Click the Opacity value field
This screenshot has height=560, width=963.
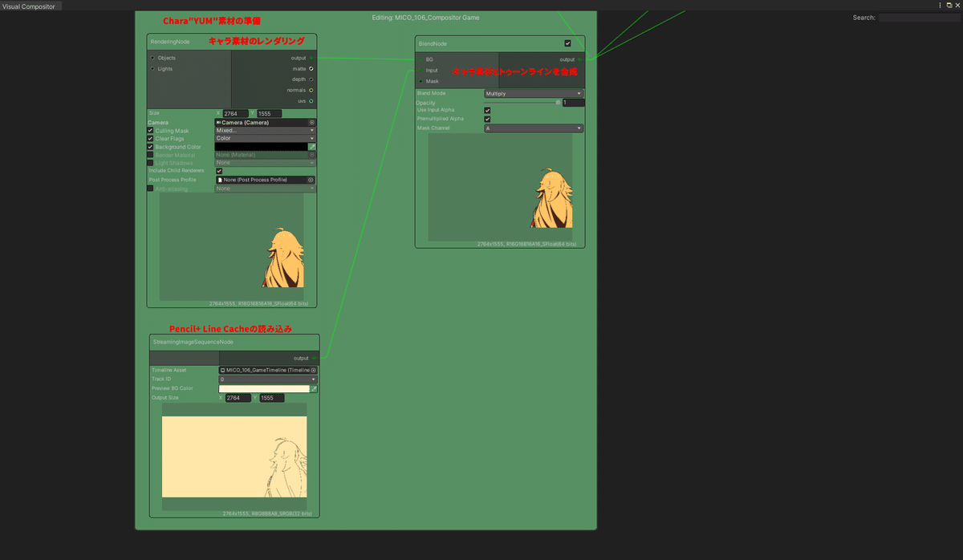(573, 103)
